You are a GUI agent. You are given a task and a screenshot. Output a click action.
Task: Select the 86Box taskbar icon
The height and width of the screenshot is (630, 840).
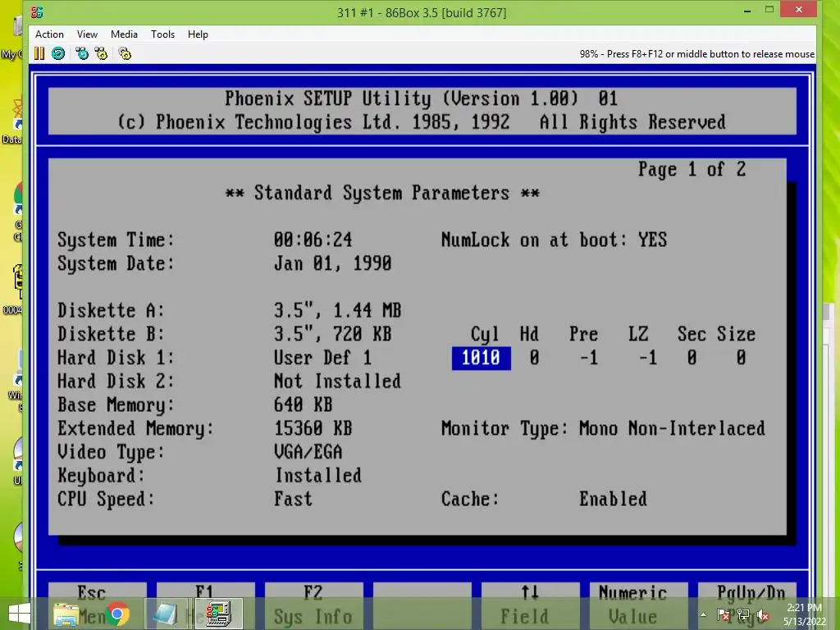click(218, 614)
